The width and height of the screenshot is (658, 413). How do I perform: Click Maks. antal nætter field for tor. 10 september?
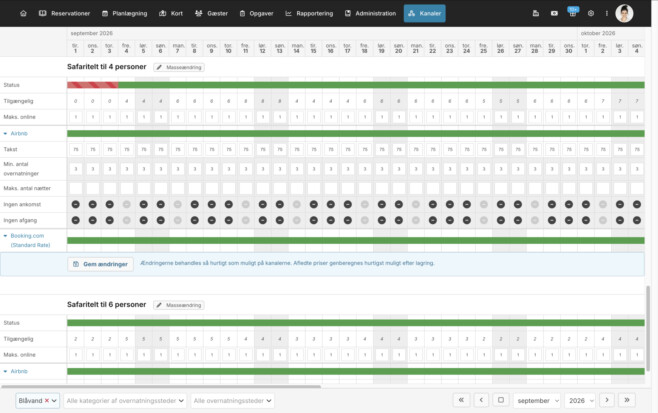229,188
